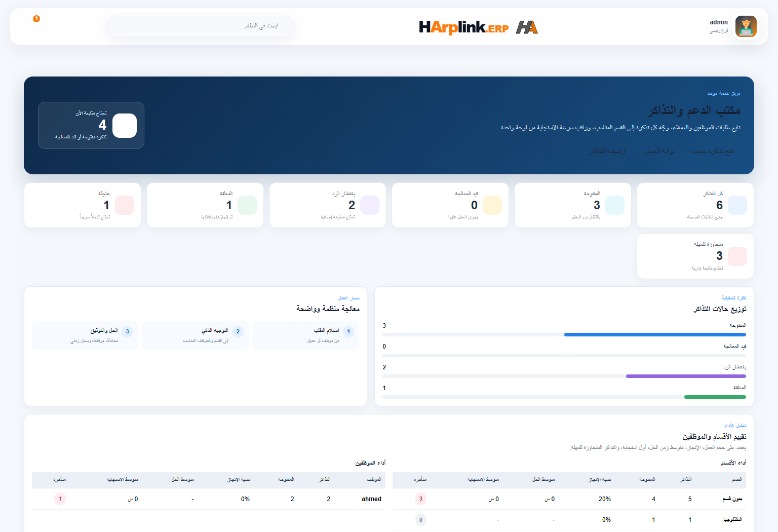Click the empty قيد المعالجة progress bar

coord(564,356)
